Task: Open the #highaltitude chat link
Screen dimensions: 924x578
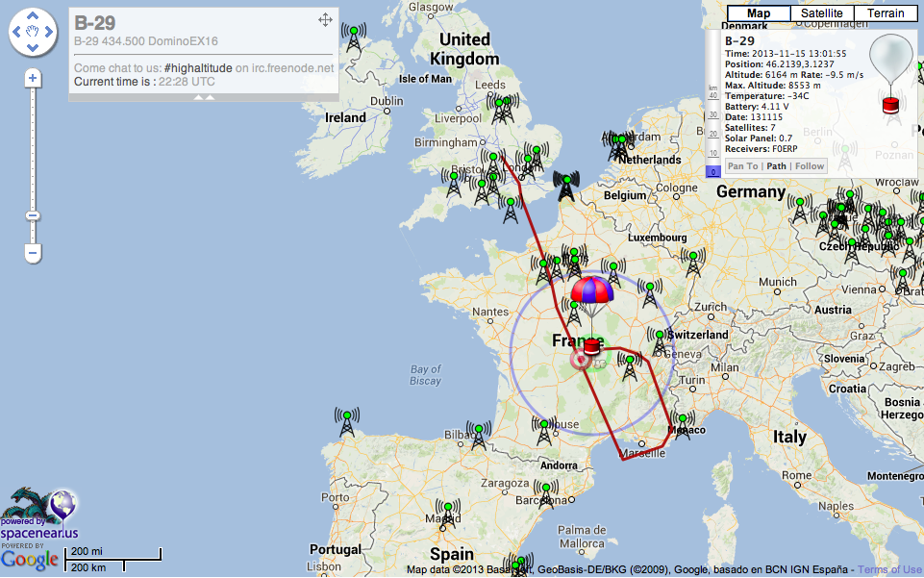Action: coord(198,67)
